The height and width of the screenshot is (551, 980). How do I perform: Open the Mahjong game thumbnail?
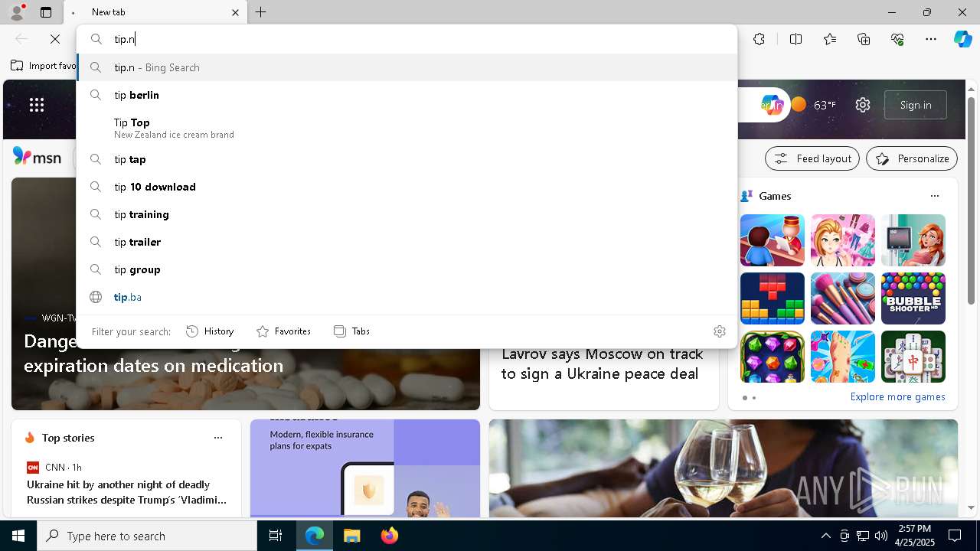tap(913, 357)
